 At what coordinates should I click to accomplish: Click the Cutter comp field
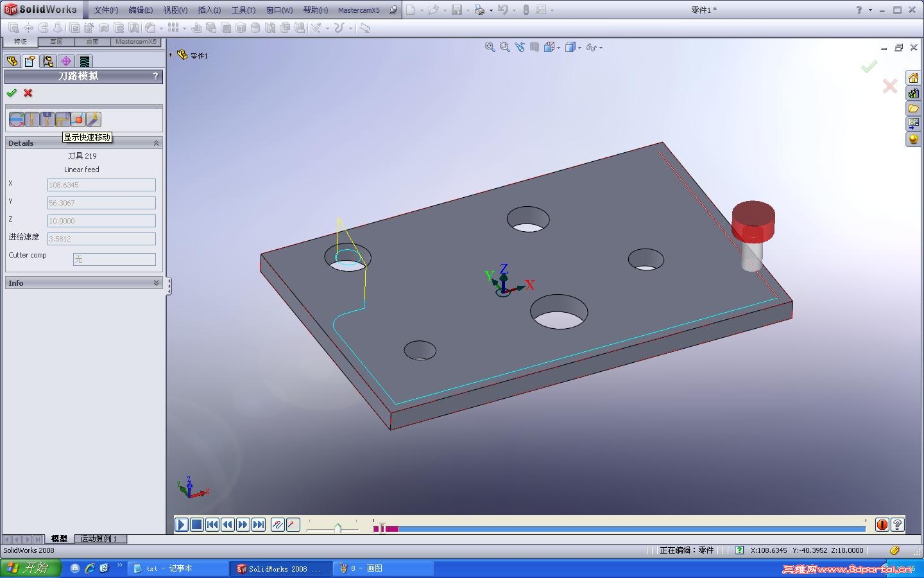(x=114, y=259)
